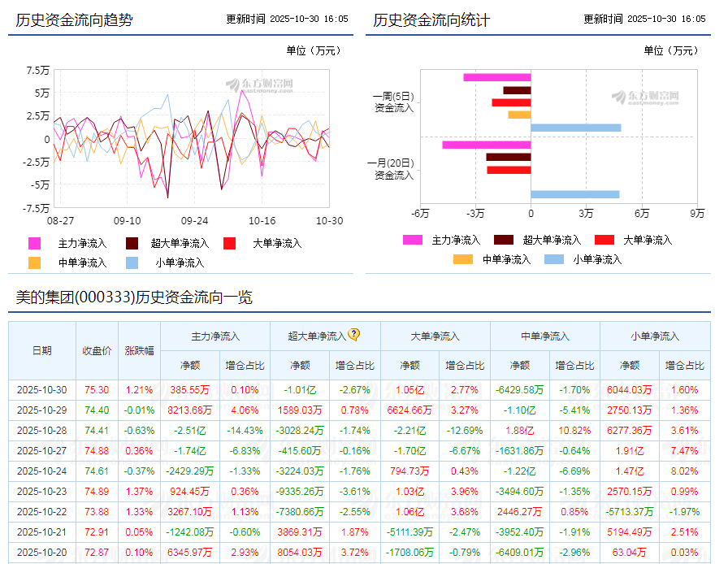Click the -14.43% ratio cell
The height and width of the screenshot is (564, 728).
point(245,431)
